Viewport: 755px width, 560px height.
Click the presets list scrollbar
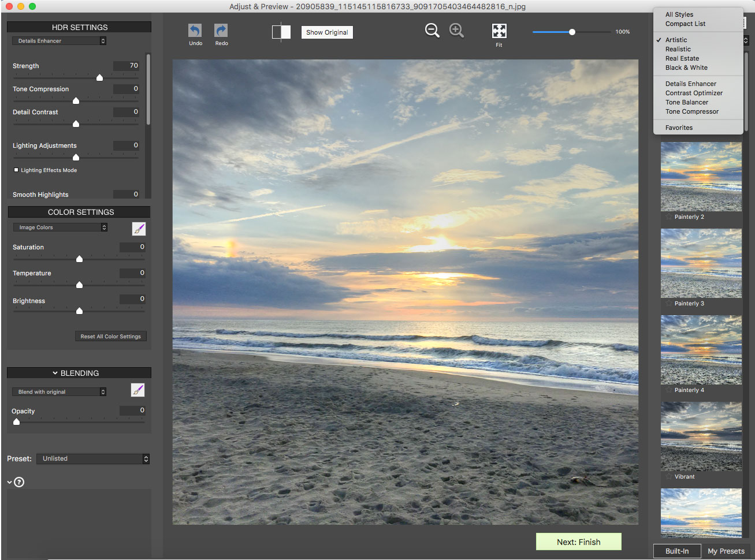746,92
